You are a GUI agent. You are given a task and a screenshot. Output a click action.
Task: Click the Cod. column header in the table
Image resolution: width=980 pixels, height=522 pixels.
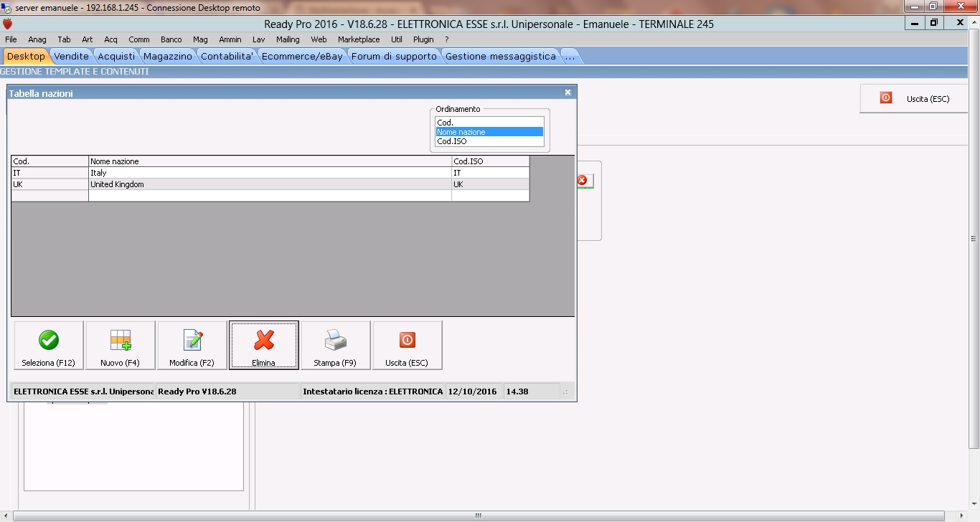50,161
